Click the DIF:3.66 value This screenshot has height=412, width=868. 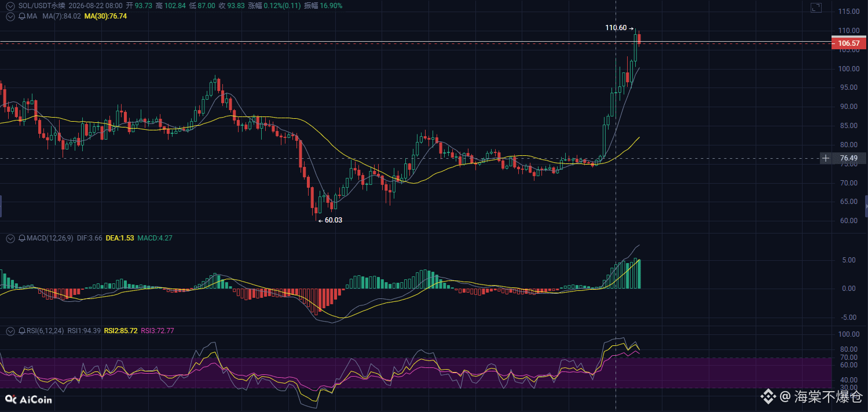pos(90,238)
